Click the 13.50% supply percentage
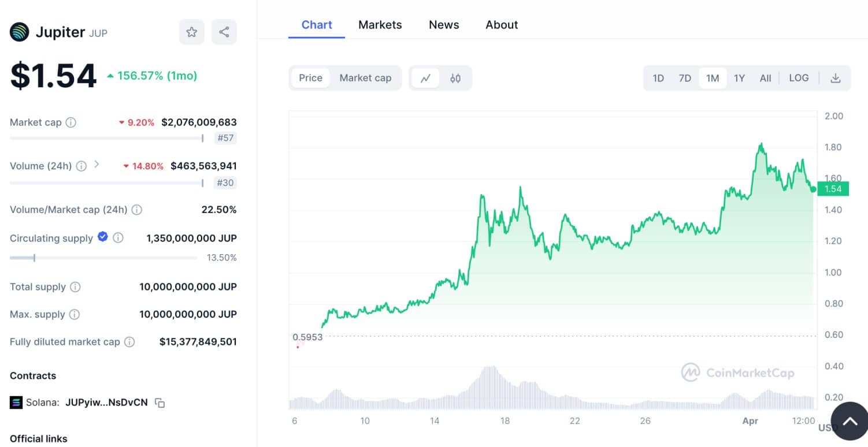Viewport: 868px width, 447px height. click(x=222, y=258)
